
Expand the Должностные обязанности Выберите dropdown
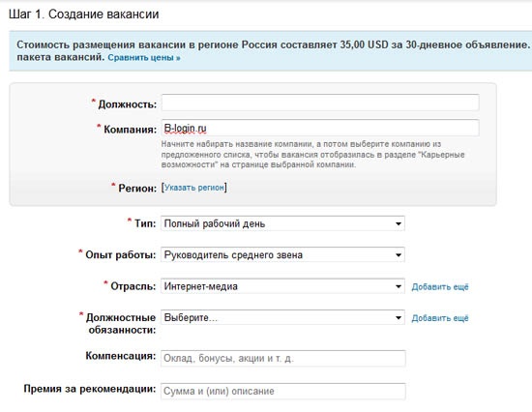[282, 317]
